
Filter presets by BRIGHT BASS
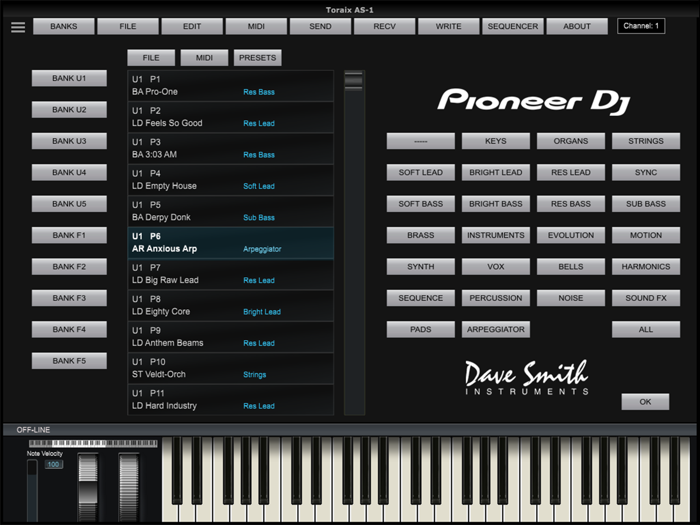496,204
